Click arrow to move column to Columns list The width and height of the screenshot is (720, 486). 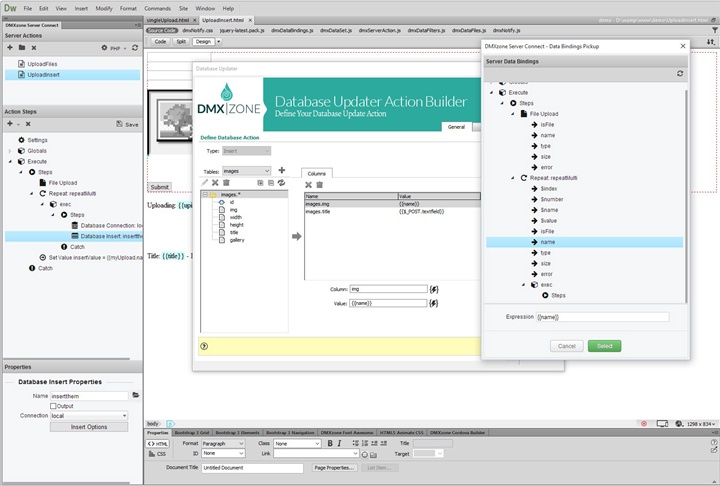point(297,236)
